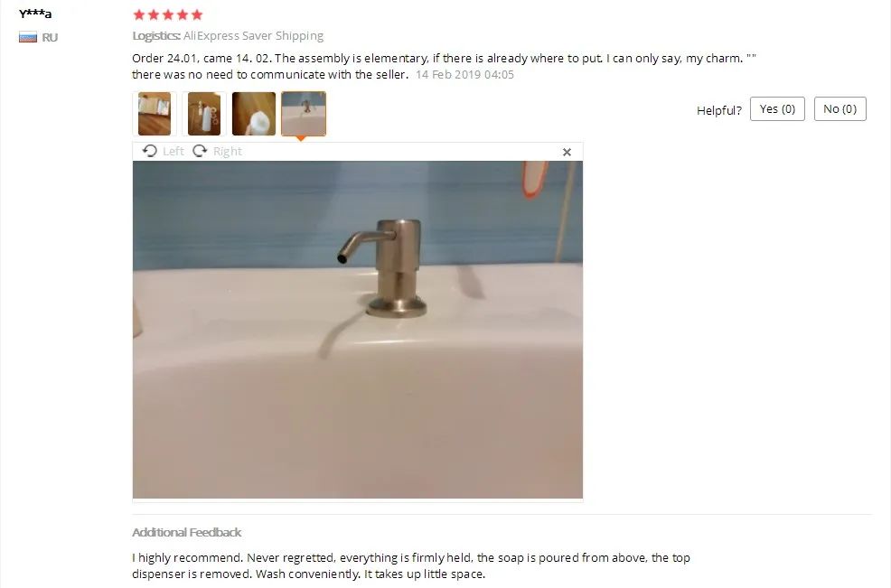Click the first red rating star
891x588 pixels.
[138, 14]
